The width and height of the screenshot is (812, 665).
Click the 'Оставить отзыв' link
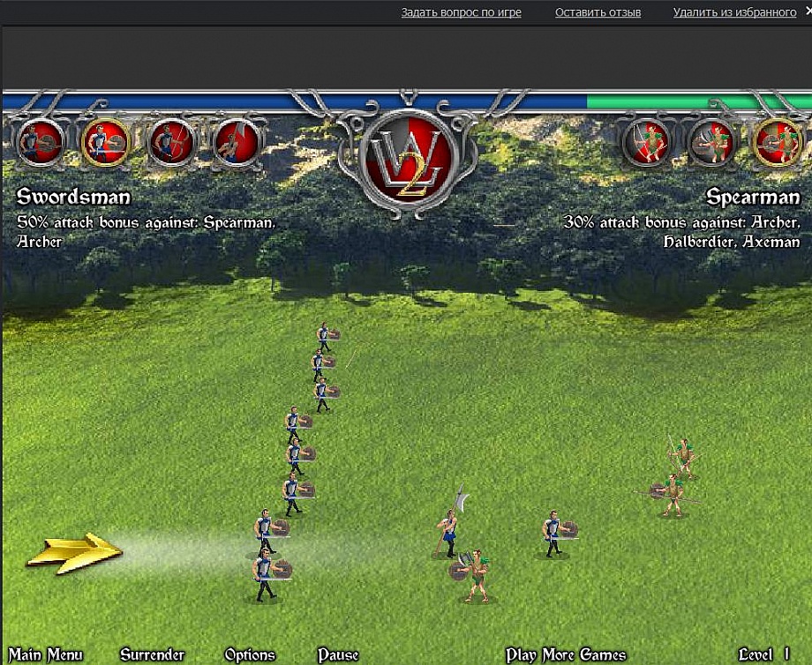(598, 11)
